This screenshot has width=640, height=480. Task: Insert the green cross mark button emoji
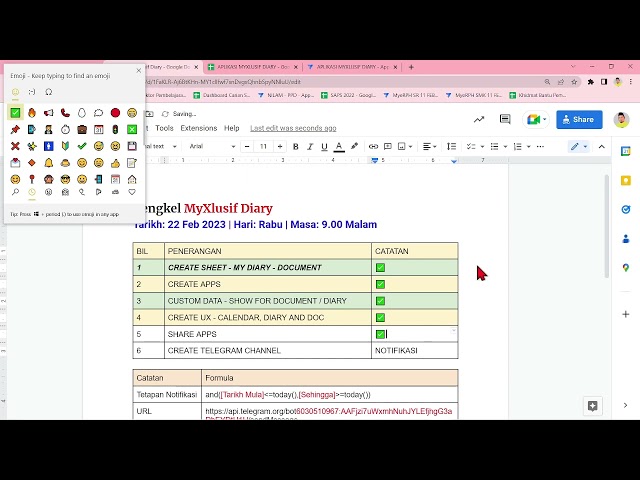click(x=132, y=129)
